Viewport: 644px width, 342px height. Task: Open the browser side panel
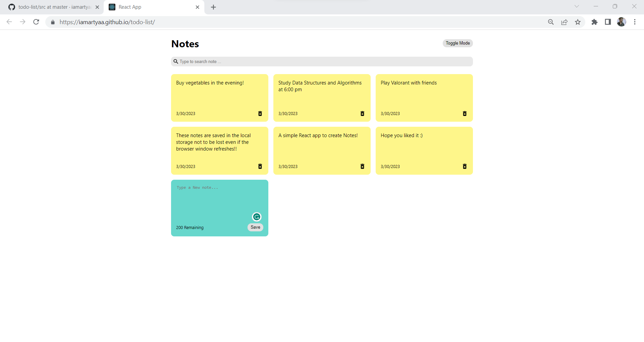[x=608, y=22]
